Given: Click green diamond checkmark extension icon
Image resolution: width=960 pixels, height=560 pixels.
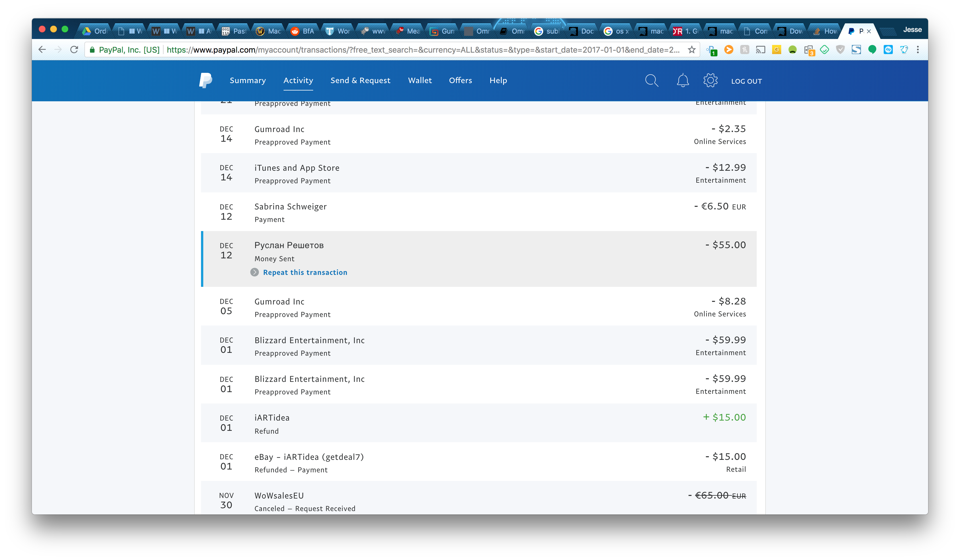Looking at the screenshot, I should [x=824, y=50].
